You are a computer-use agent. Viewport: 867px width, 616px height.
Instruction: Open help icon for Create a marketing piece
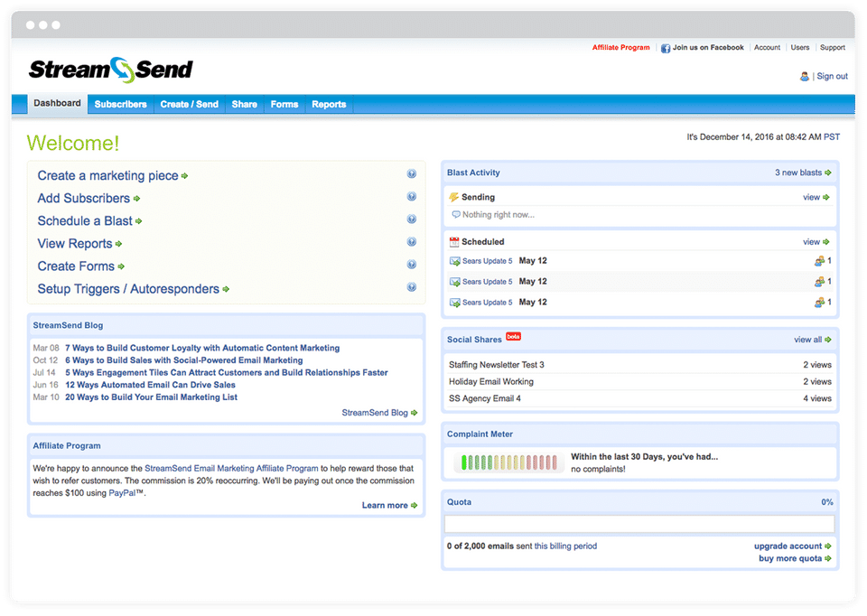coord(412,173)
